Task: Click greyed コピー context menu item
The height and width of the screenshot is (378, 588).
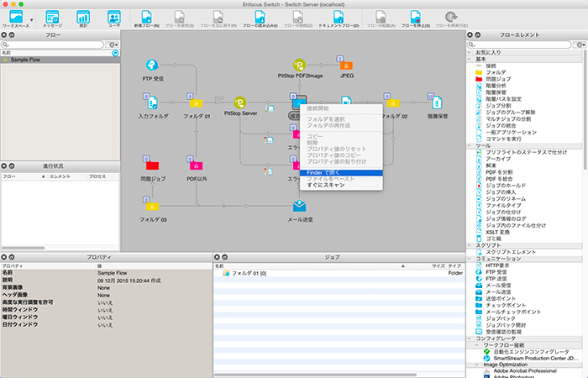Action: pyautogui.click(x=341, y=136)
